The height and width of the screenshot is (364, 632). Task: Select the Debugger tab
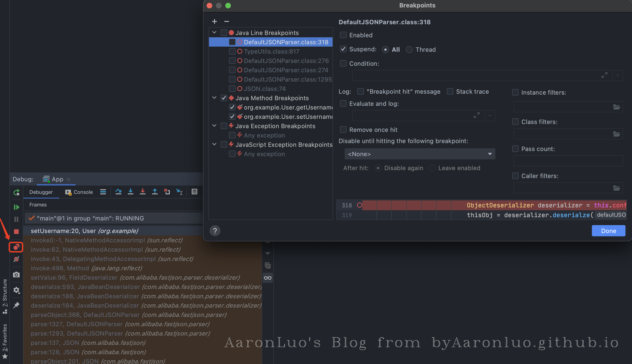point(41,192)
